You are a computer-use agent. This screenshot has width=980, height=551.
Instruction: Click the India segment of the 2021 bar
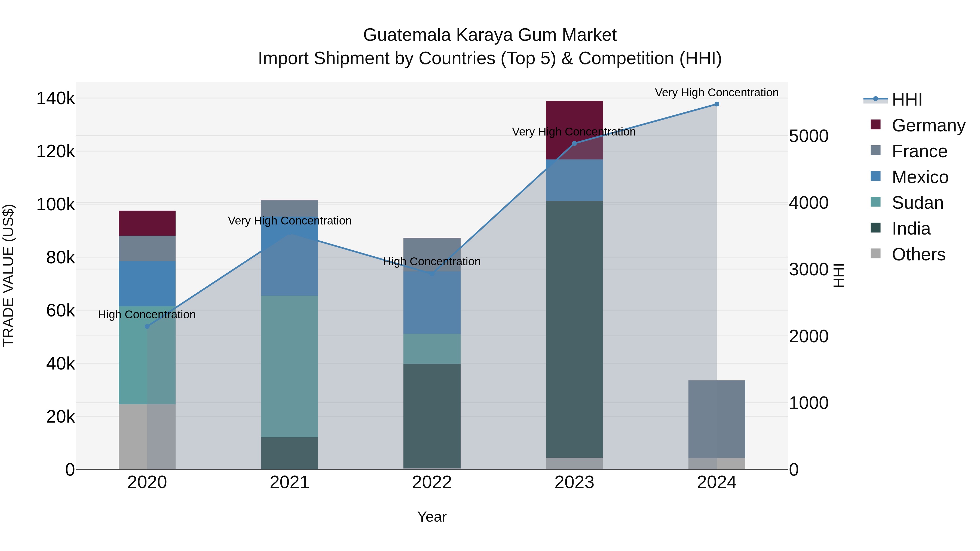(290, 453)
